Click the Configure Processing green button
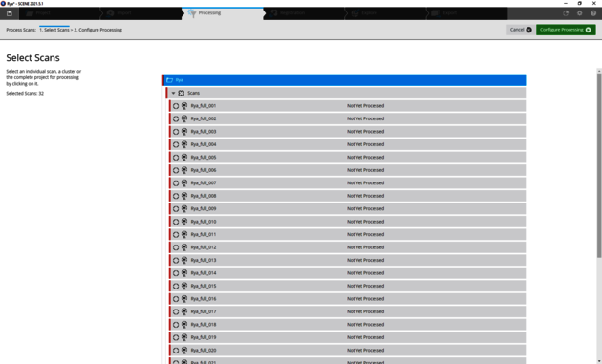The width and height of the screenshot is (602, 364). (566, 30)
